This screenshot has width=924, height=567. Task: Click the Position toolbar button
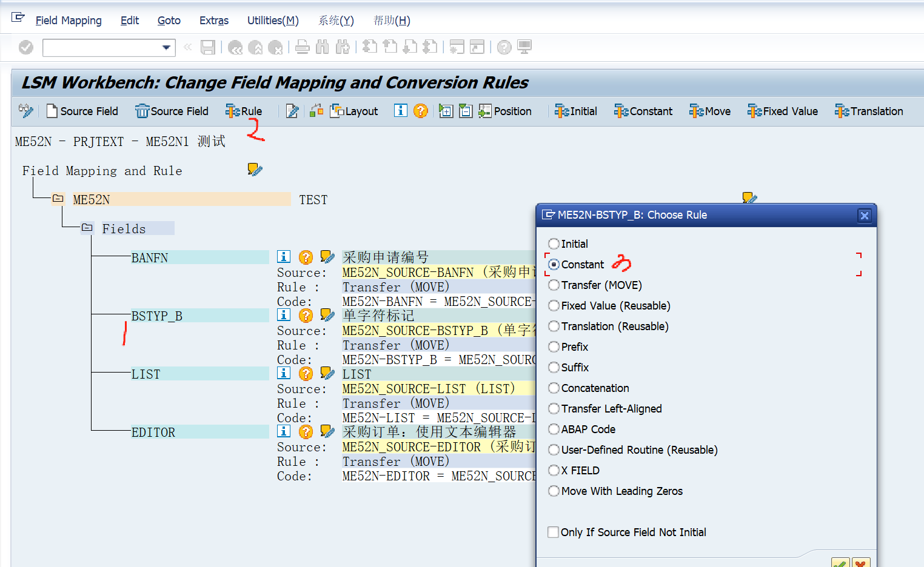[505, 111]
